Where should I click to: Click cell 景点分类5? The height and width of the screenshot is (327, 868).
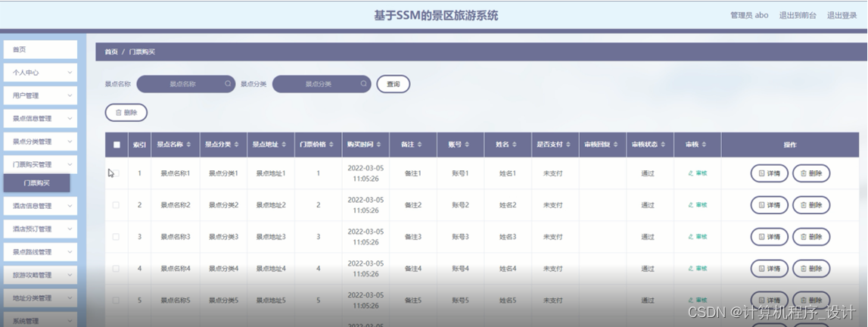223,301
